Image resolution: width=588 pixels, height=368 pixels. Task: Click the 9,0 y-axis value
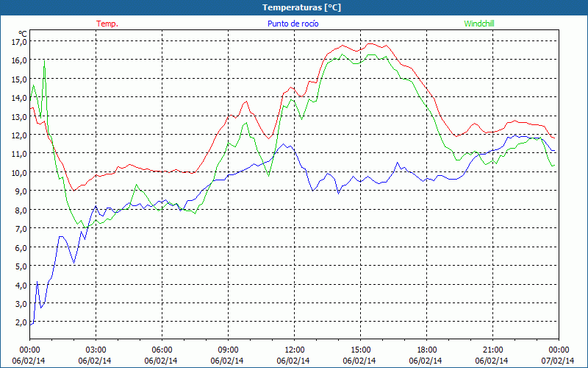(x=21, y=191)
